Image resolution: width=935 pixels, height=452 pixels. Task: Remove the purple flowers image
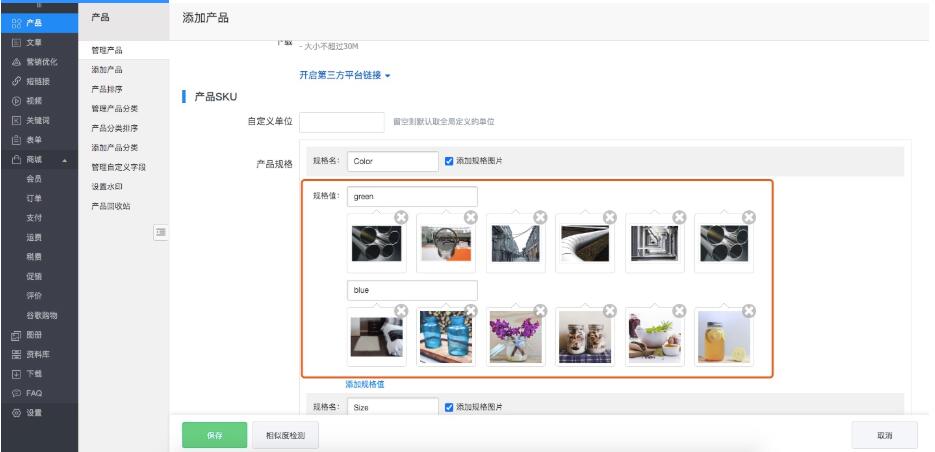click(x=540, y=311)
